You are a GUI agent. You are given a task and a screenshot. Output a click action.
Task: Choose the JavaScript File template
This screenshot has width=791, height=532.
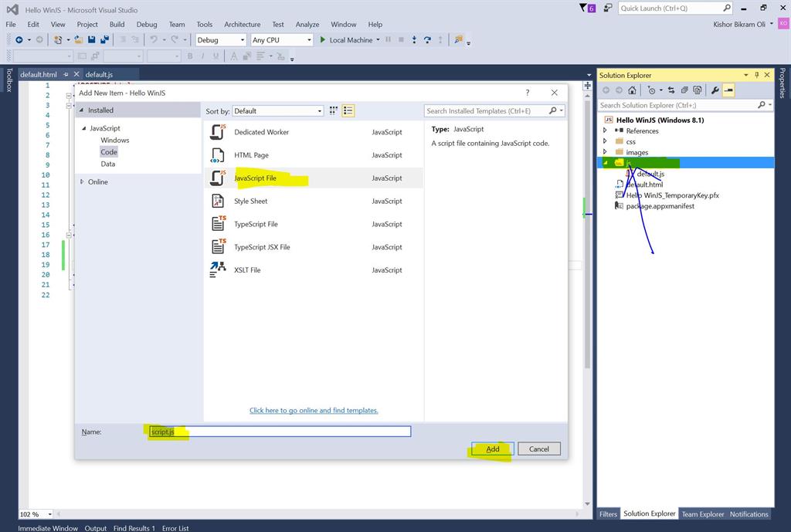[314, 178]
